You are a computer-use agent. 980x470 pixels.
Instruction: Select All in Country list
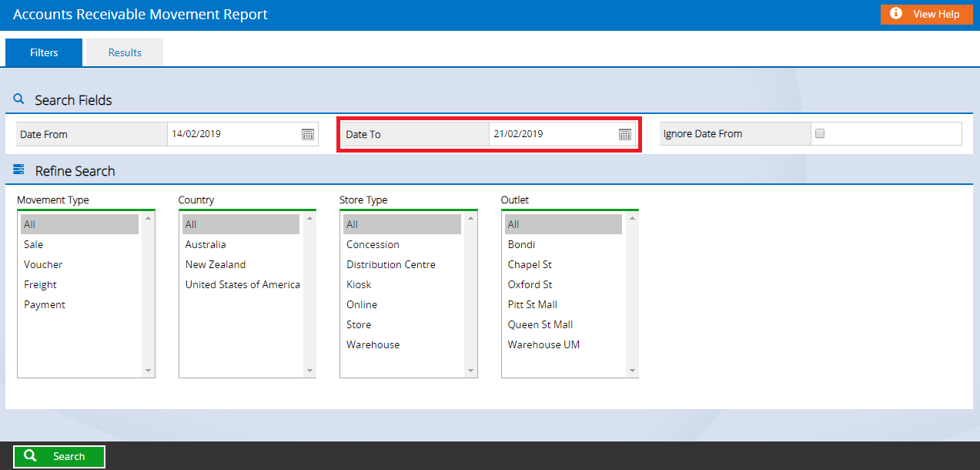(x=241, y=224)
